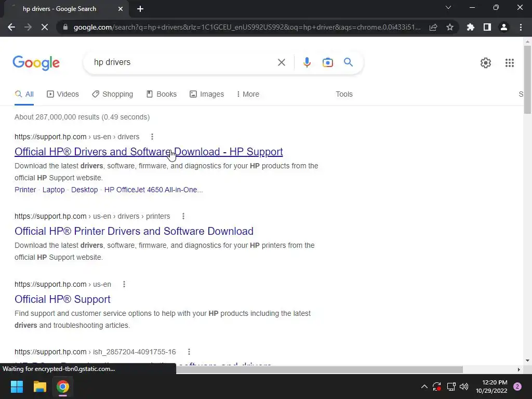Toggle the Chrome side panel
Viewport: 532px width, 399px height.
point(487,27)
